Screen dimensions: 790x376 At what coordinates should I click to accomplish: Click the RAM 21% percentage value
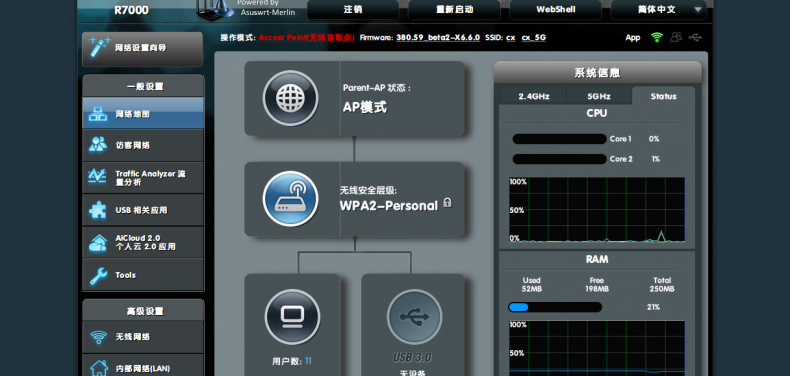653,307
